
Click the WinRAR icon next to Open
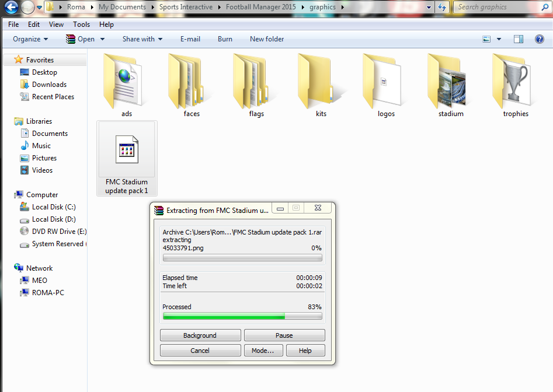(x=71, y=39)
